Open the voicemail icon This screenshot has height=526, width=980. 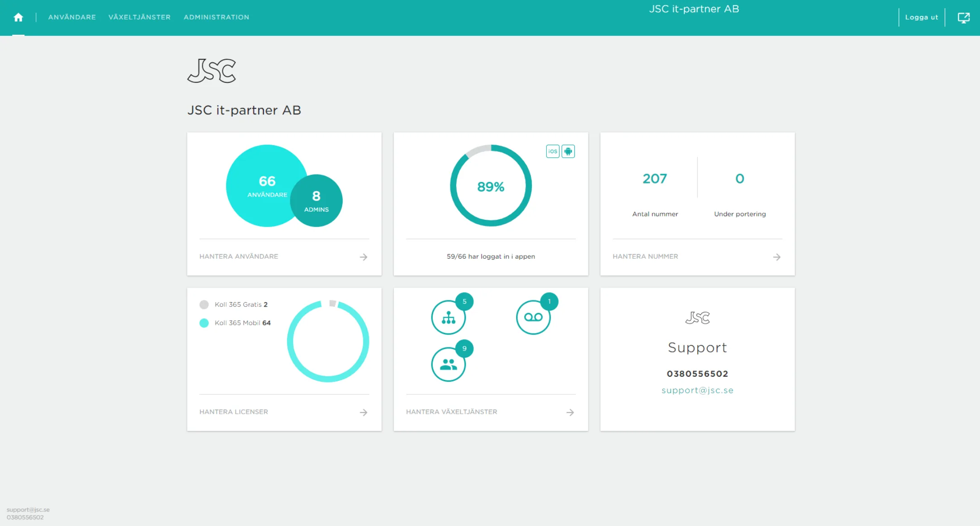point(533,317)
